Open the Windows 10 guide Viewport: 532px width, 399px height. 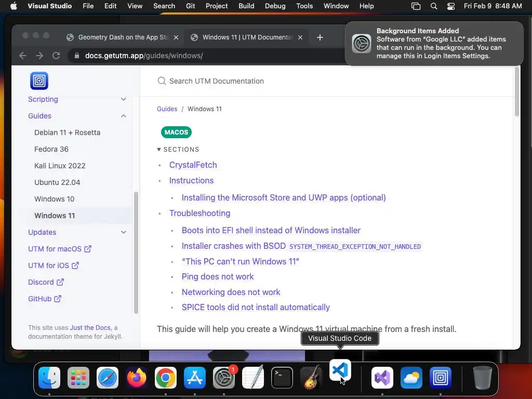[x=54, y=199]
